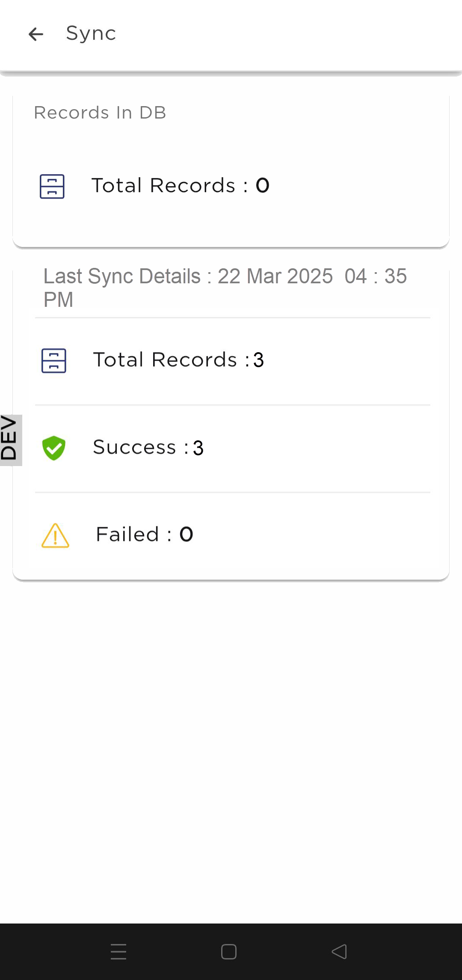This screenshot has width=462, height=980.
Task: Click the Success count value 3
Action: 198,448
